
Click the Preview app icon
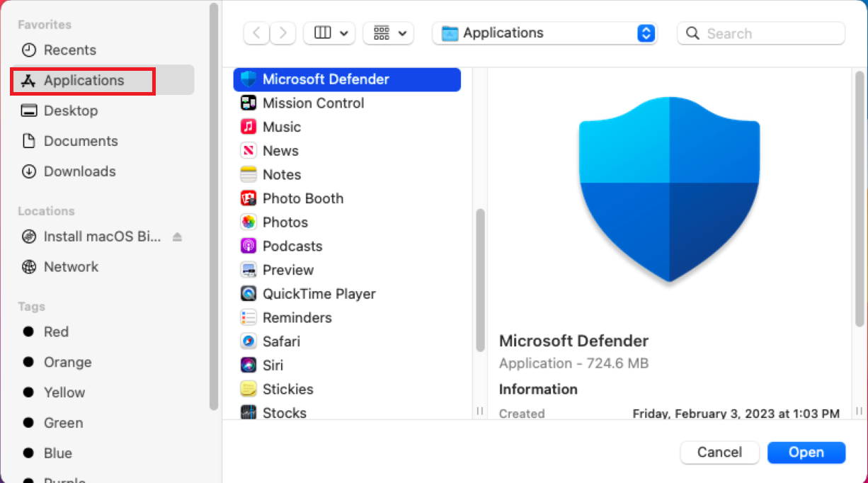tap(248, 270)
